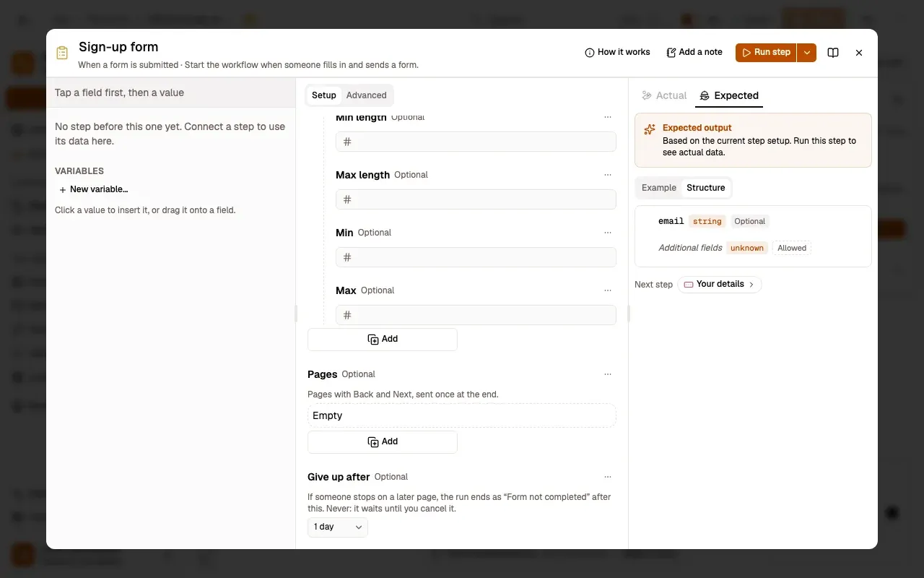Show the Example view
Image resolution: width=924 pixels, height=578 pixels.
(x=659, y=188)
